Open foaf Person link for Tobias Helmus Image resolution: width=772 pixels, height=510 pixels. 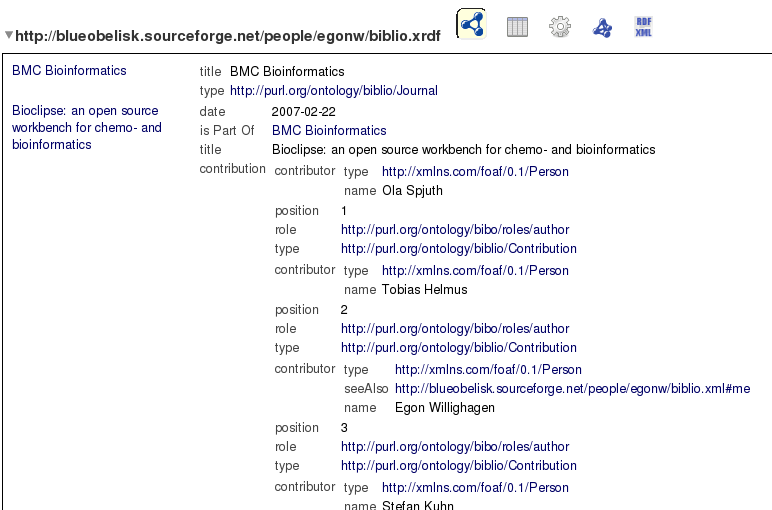pyautogui.click(x=475, y=270)
